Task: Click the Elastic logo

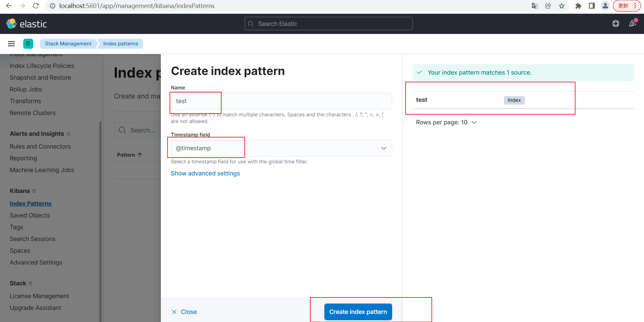Action: coord(27,24)
